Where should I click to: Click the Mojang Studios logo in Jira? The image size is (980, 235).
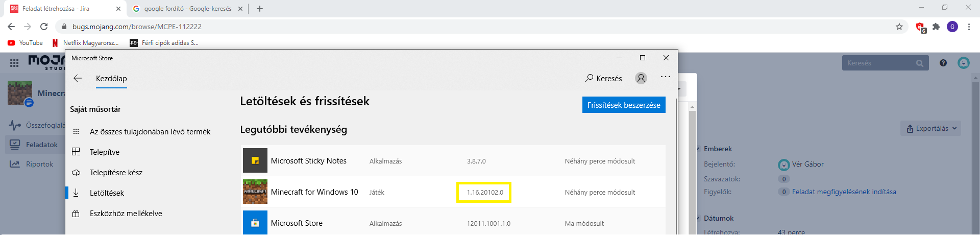pos(46,62)
